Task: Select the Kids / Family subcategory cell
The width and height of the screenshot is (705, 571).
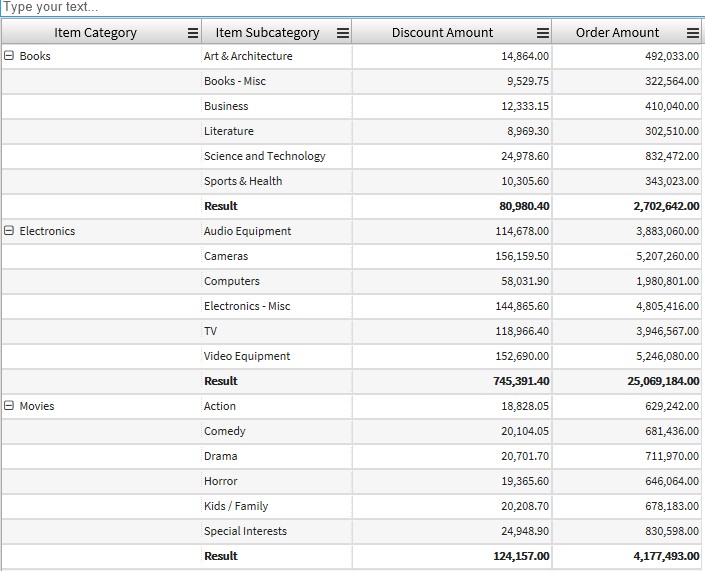Action: (236, 506)
